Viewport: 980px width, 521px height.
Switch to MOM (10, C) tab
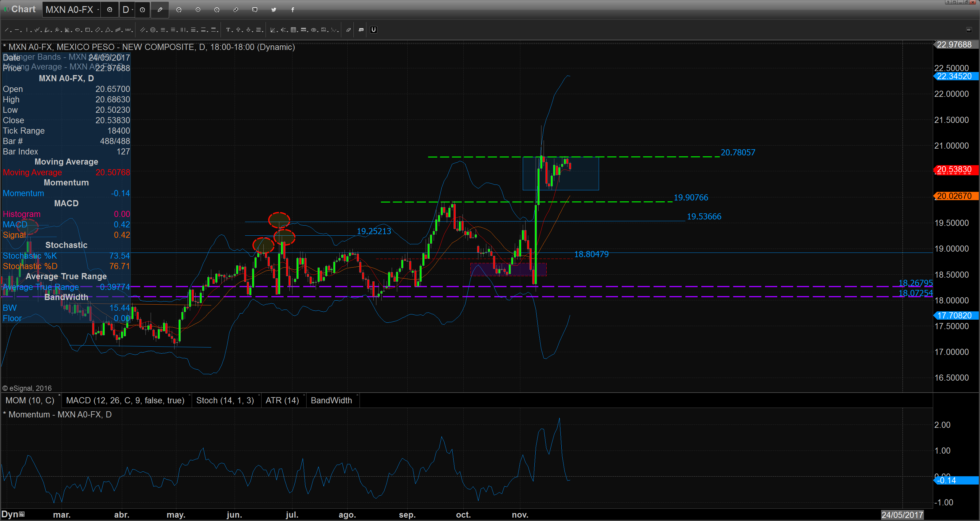[x=30, y=400]
